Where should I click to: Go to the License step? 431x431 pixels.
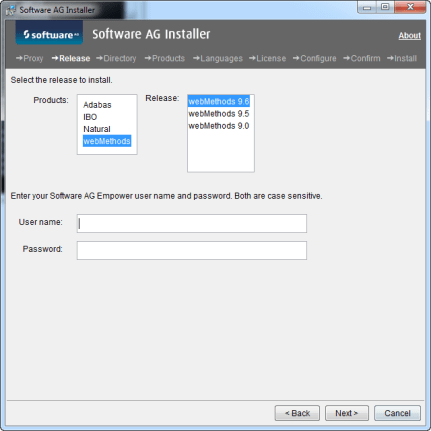(268, 58)
